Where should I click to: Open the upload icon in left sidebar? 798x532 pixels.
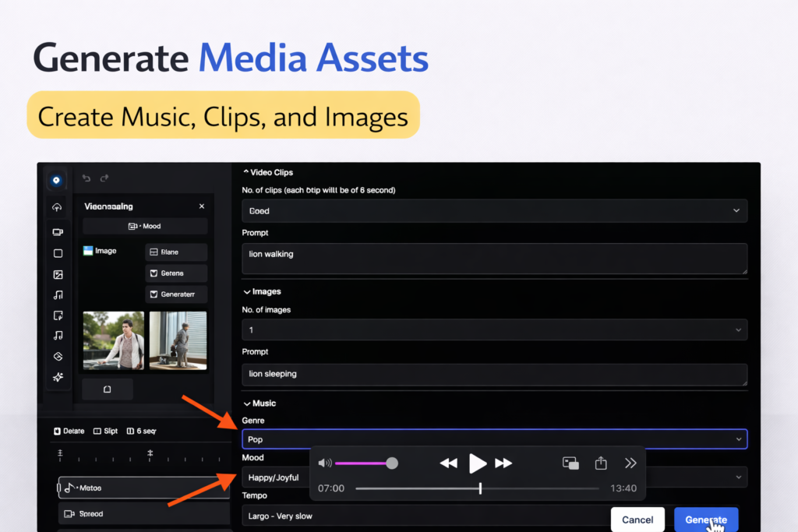[57, 208]
